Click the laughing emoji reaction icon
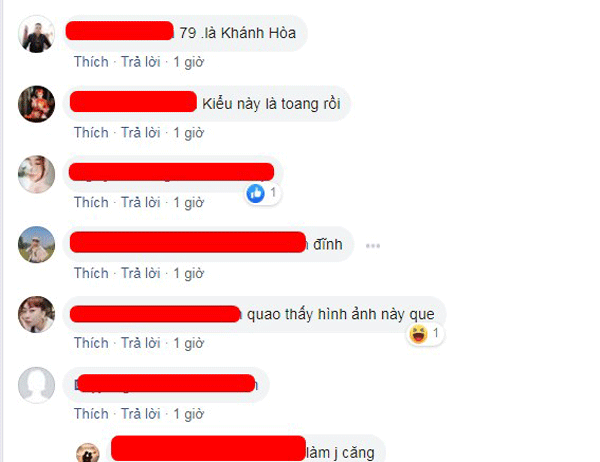The height and width of the screenshot is (462, 600). click(418, 333)
